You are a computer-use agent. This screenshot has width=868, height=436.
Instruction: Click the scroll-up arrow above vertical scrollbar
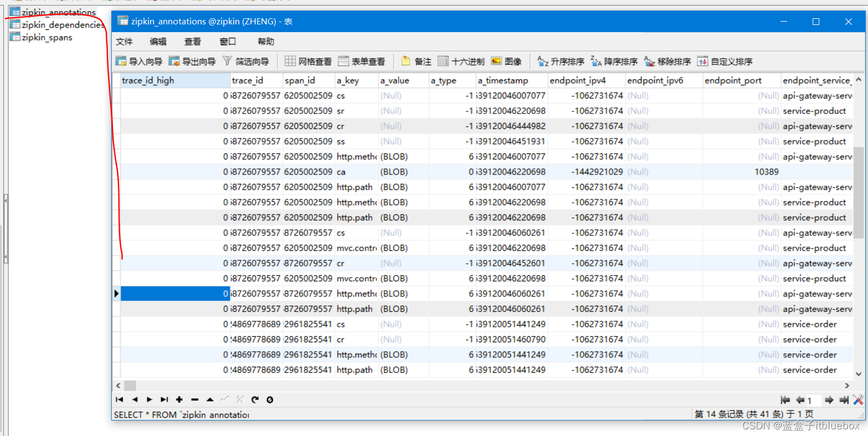tap(859, 78)
